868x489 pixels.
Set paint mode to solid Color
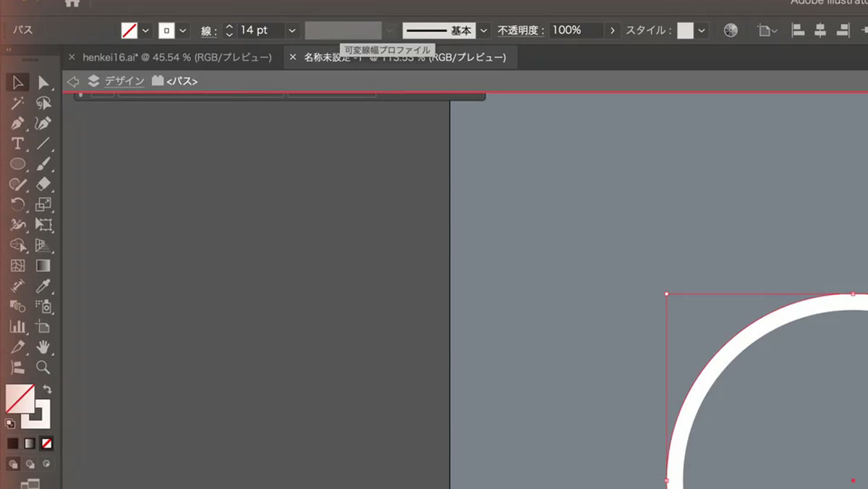pos(13,443)
